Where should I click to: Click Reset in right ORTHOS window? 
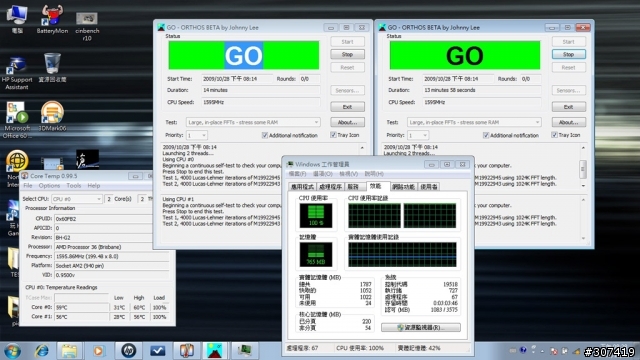click(x=569, y=67)
